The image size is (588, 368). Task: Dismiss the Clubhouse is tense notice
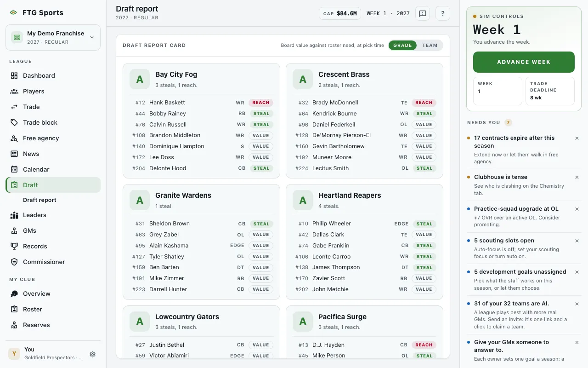coord(577,177)
